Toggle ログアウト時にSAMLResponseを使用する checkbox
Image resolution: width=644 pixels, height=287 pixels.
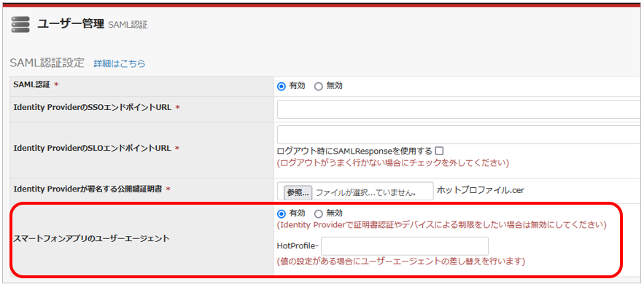coord(439,151)
